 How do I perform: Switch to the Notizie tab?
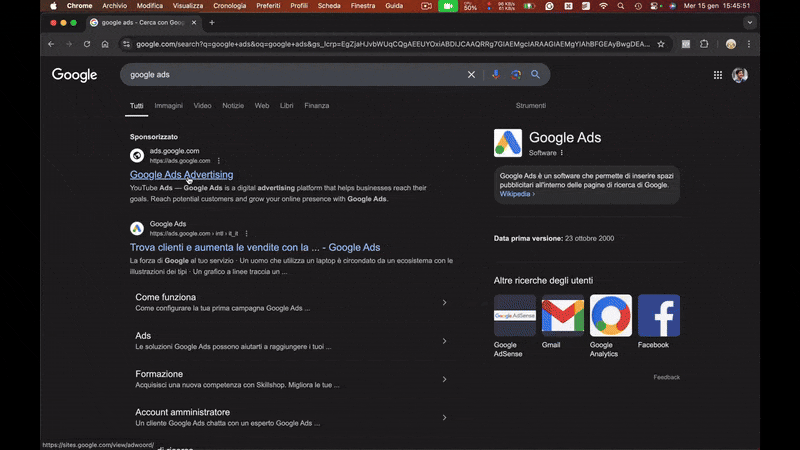coord(233,106)
